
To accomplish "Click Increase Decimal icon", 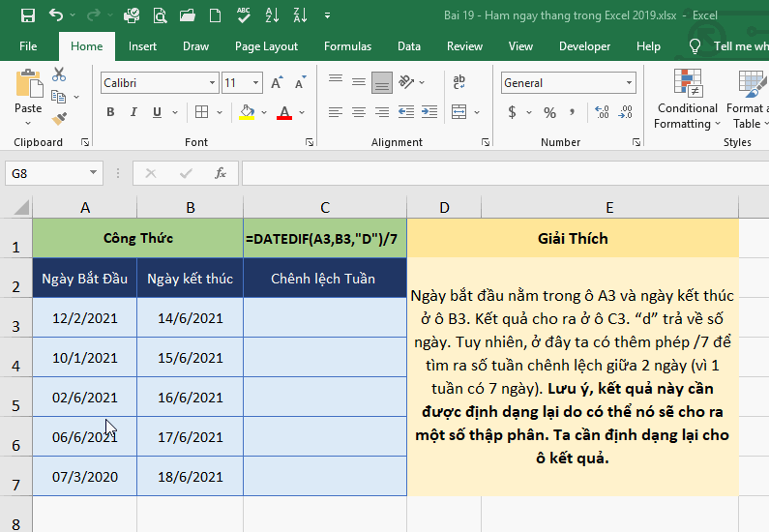I will 602,112.
